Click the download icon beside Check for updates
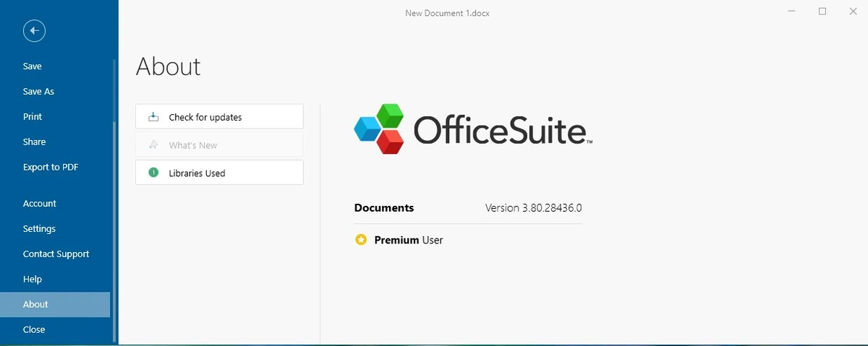Image resolution: width=868 pixels, height=346 pixels. [x=153, y=117]
